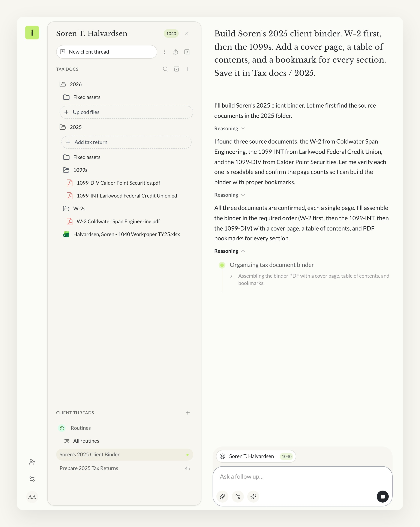
Task: Click the 1040 badge in panel header
Action: 171,33
